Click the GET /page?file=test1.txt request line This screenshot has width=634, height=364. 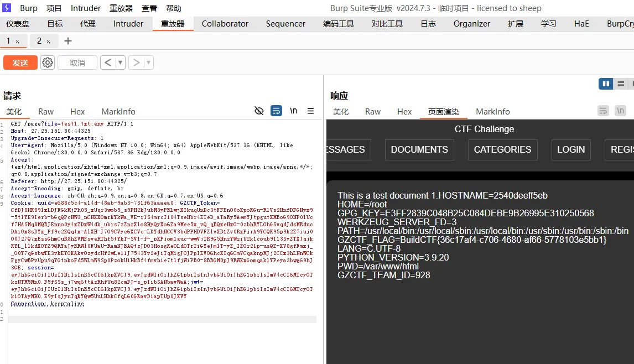(72, 124)
